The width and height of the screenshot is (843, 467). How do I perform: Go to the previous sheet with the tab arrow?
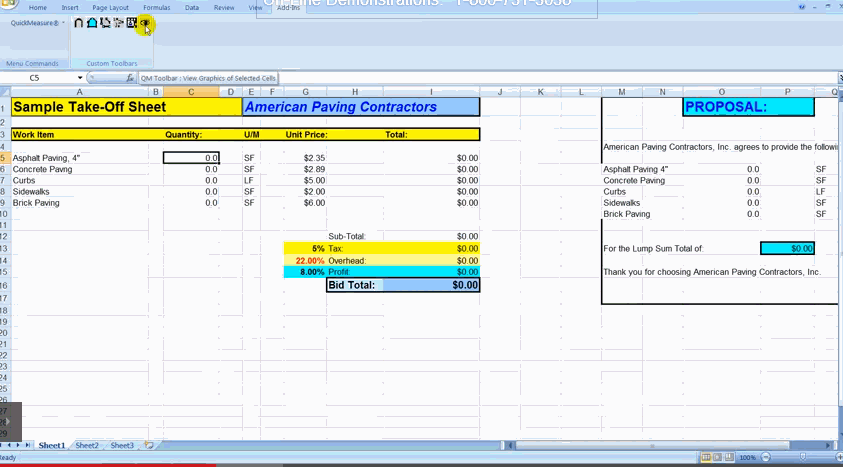tap(9, 445)
